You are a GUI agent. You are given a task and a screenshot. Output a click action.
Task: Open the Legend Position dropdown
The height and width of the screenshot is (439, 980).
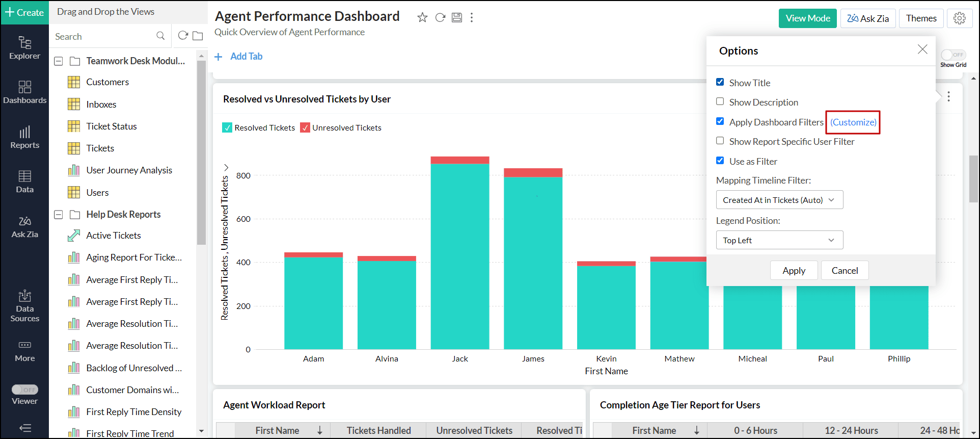pos(779,240)
